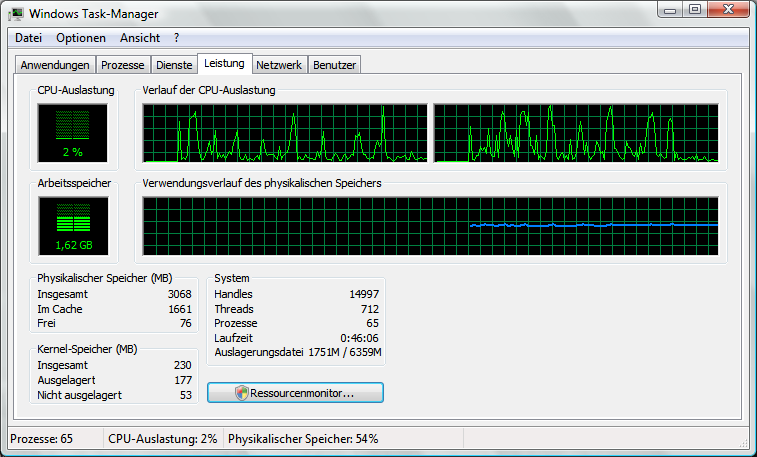Click the Laufzeit value 0:46:06
Image resolution: width=757 pixels, height=457 pixels.
(360, 338)
